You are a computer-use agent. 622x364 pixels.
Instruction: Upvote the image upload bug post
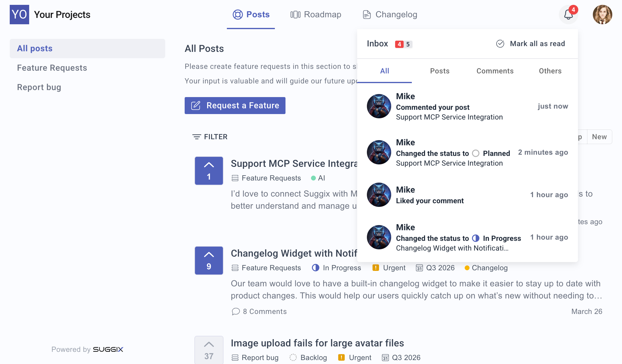[x=209, y=349]
